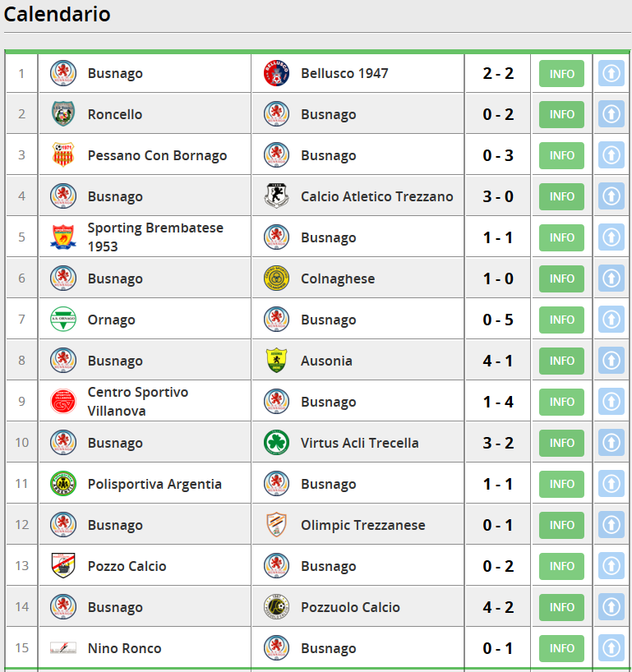Viewport: 632px width, 672px height.
Task: Open INFO for Busnago vs Bellusco 1947
Action: [562, 74]
